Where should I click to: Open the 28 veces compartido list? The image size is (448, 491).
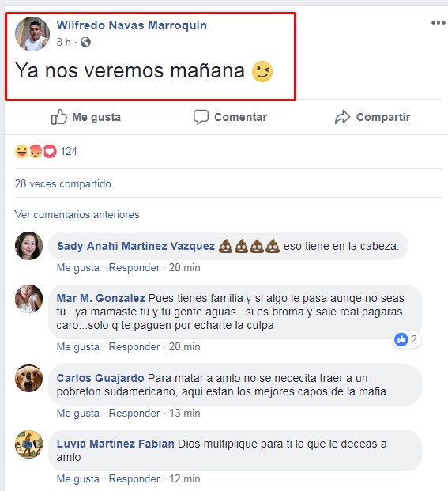[63, 183]
